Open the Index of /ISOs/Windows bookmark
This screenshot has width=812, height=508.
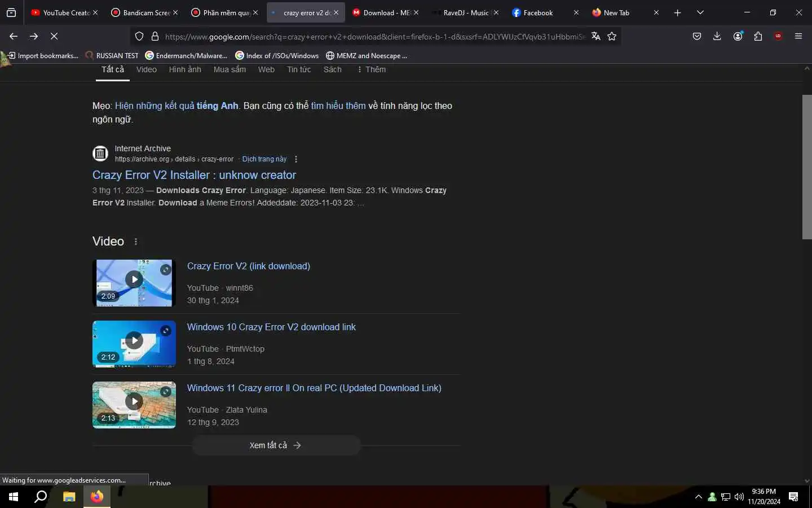[x=277, y=55]
